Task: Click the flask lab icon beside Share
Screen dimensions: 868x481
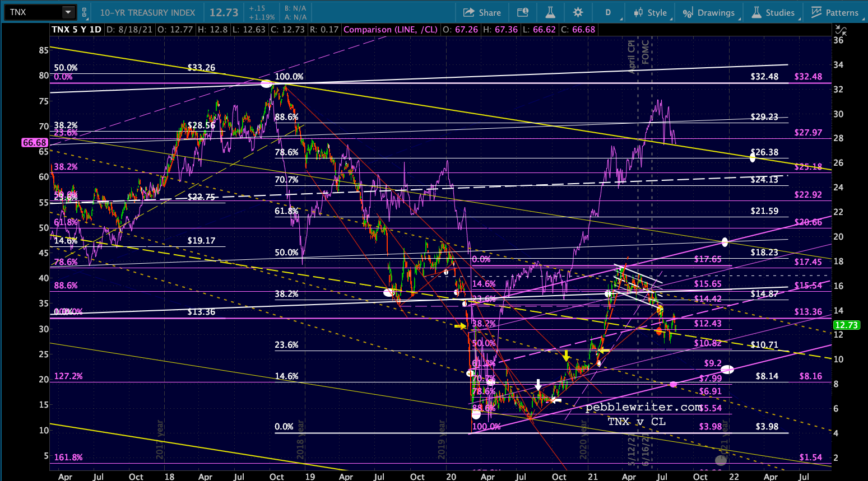Action: [550, 12]
